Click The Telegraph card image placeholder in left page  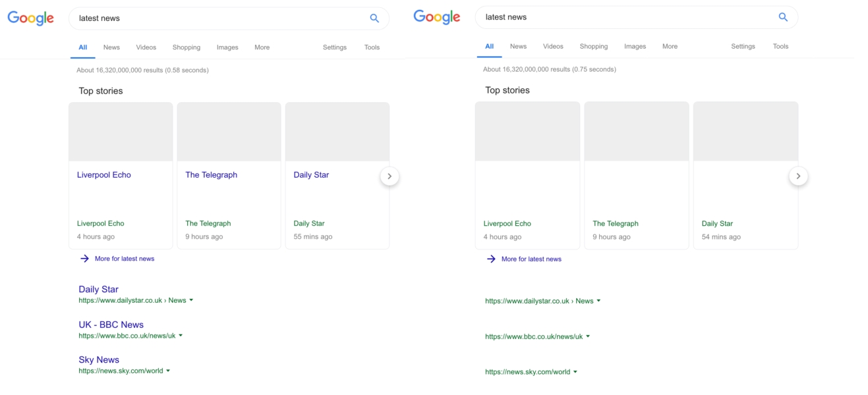tap(229, 132)
